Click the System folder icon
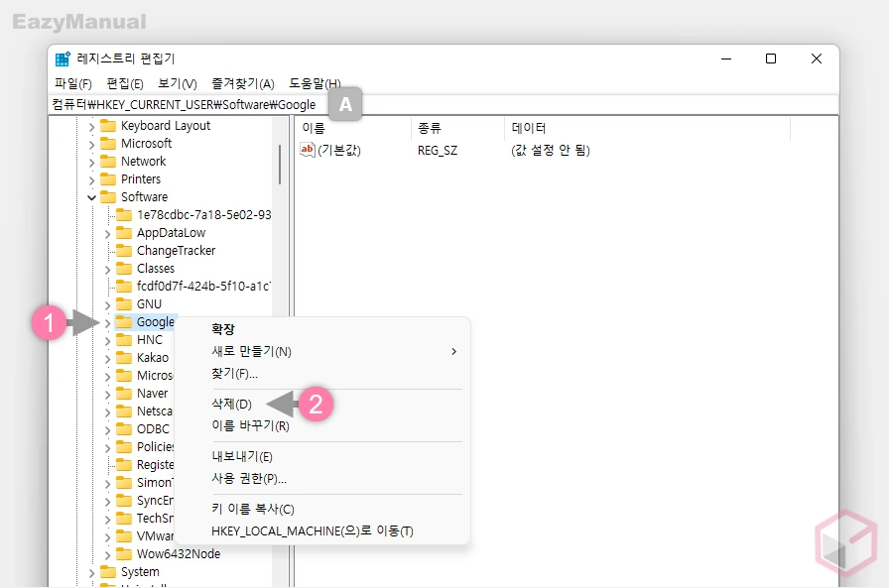This screenshot has width=889, height=588. click(108, 572)
